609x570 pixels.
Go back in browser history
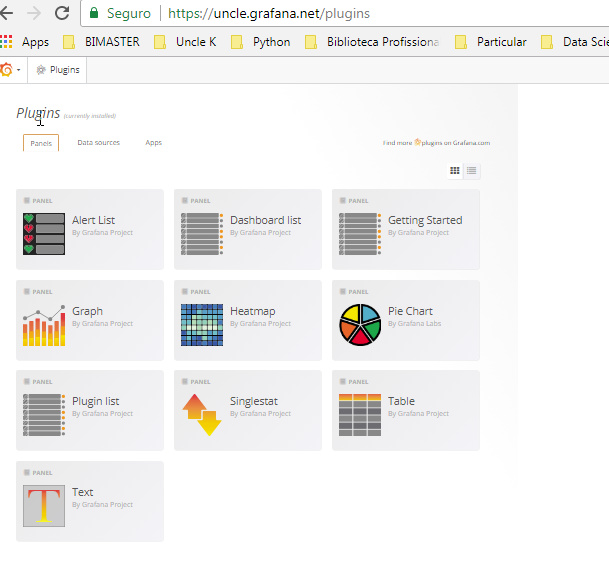[6, 13]
